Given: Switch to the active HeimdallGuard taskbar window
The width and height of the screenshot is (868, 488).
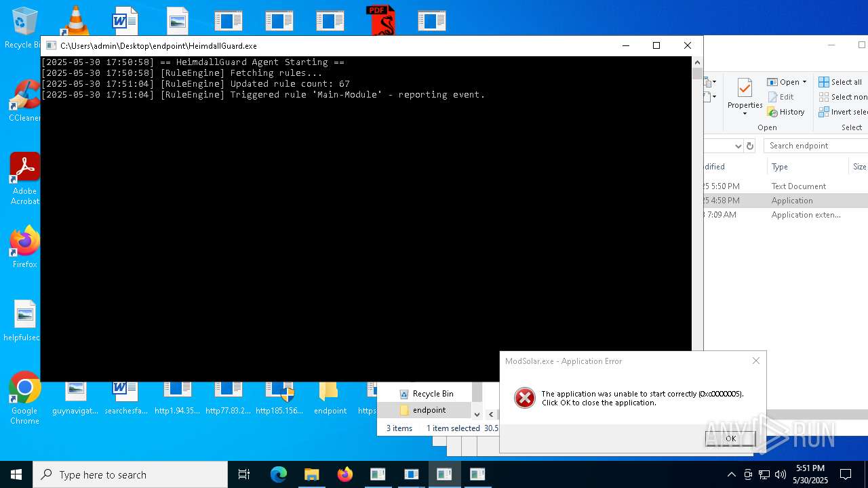Looking at the screenshot, I should pyautogui.click(x=444, y=474).
